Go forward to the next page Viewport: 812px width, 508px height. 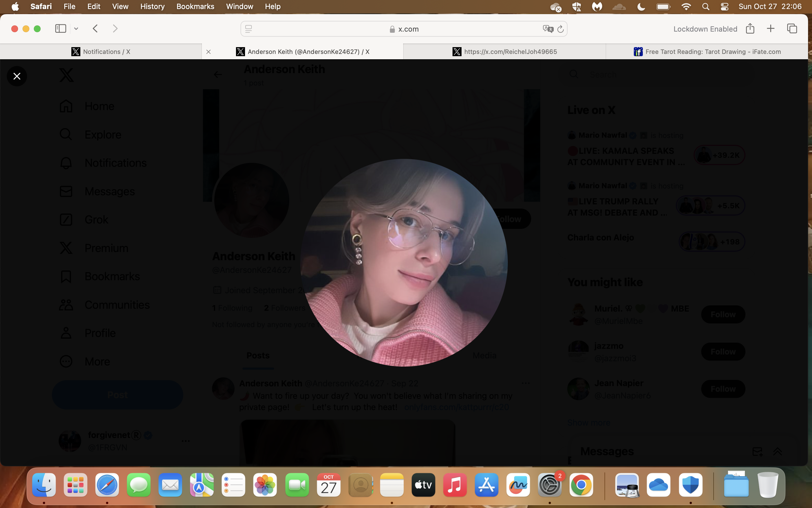tap(115, 29)
